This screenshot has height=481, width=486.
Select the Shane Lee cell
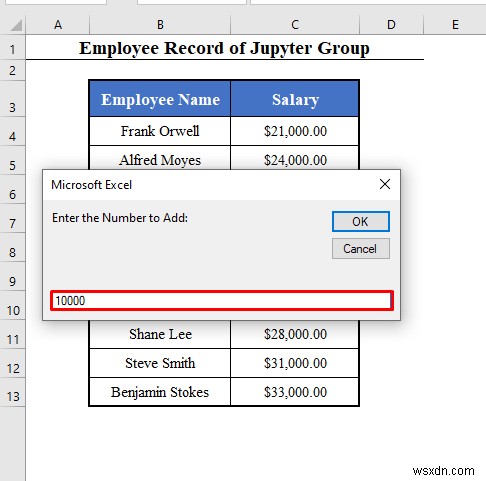[x=160, y=334]
